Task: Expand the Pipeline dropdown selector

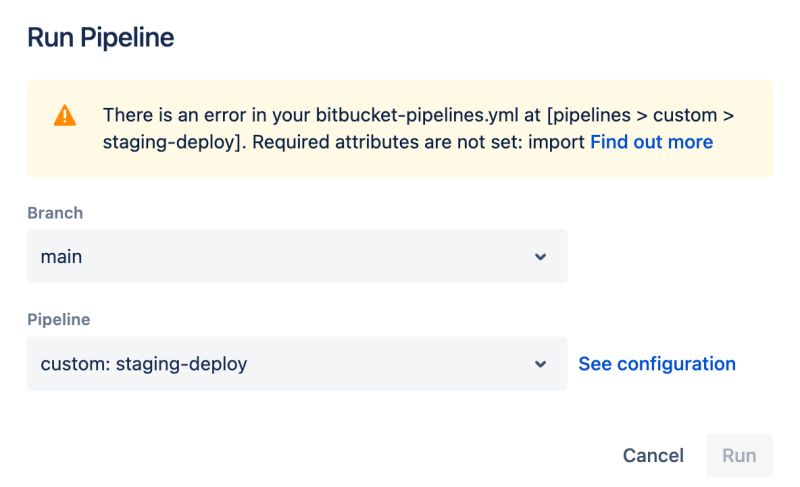Action: (x=296, y=364)
